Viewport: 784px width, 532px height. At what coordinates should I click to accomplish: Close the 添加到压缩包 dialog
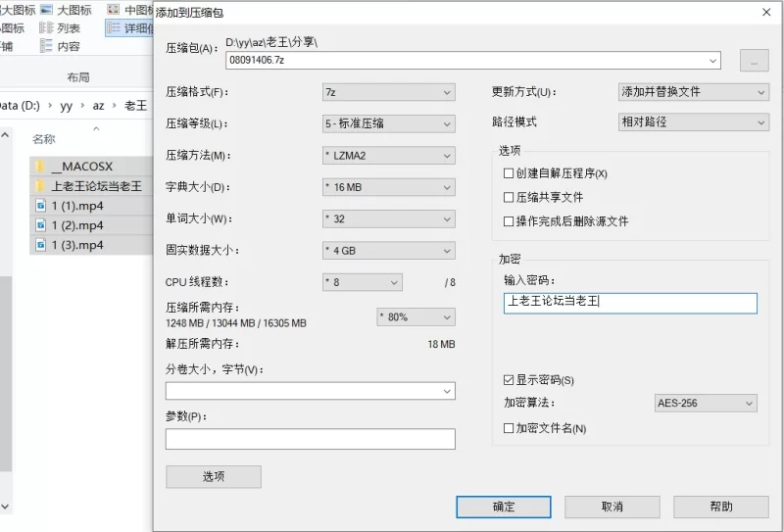(x=765, y=12)
